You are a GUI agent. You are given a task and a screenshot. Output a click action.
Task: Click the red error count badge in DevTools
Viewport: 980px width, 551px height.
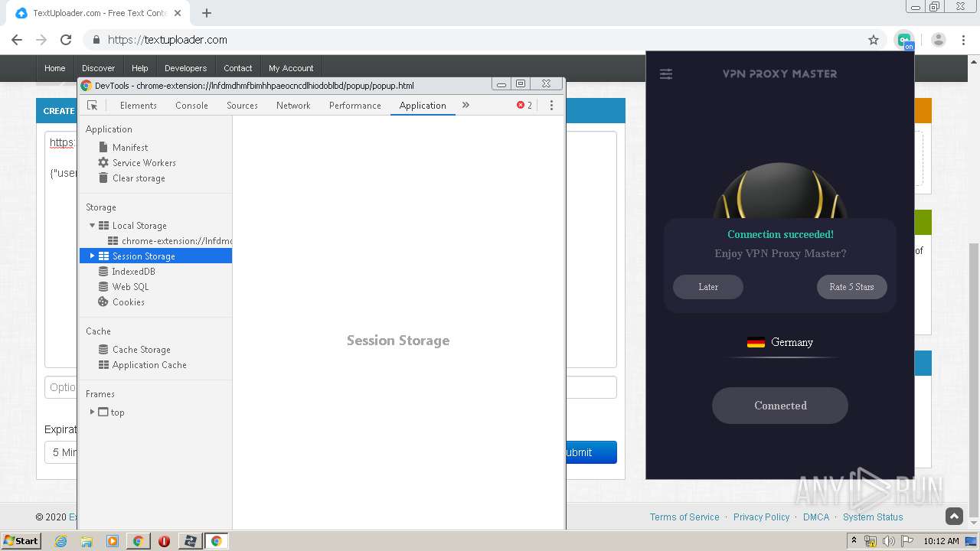[524, 106]
